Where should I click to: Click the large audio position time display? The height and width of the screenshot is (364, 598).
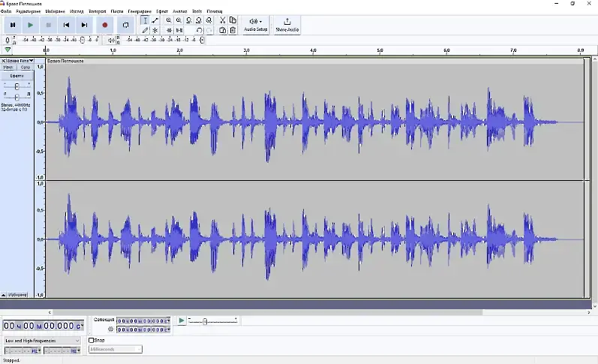click(43, 326)
